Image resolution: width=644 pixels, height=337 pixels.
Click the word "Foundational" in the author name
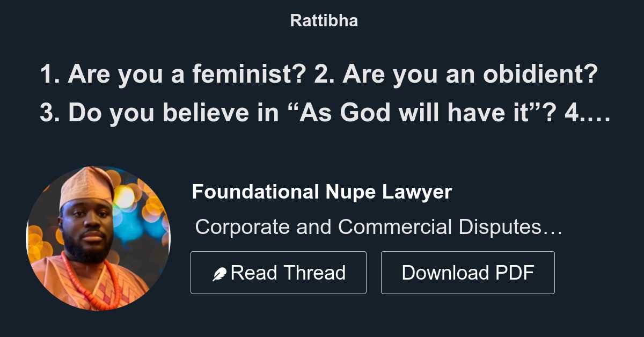[x=255, y=192]
